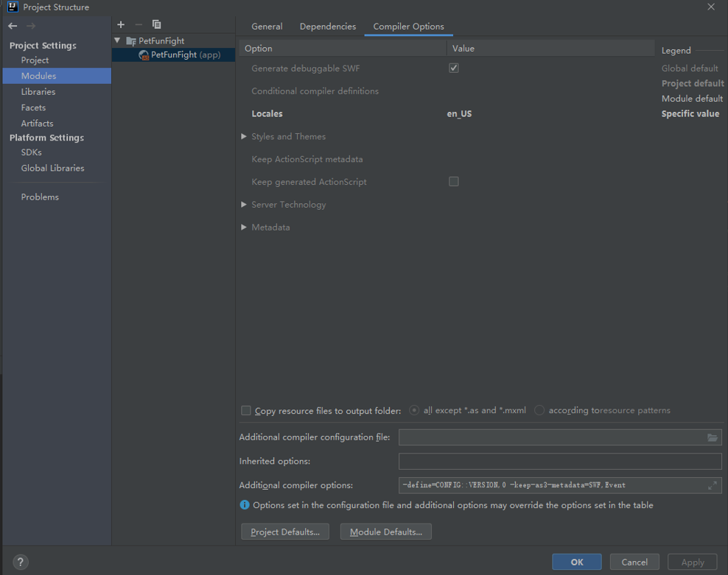This screenshot has width=728, height=575.
Task: Click the PetFunFight module folder icon
Action: tap(131, 41)
